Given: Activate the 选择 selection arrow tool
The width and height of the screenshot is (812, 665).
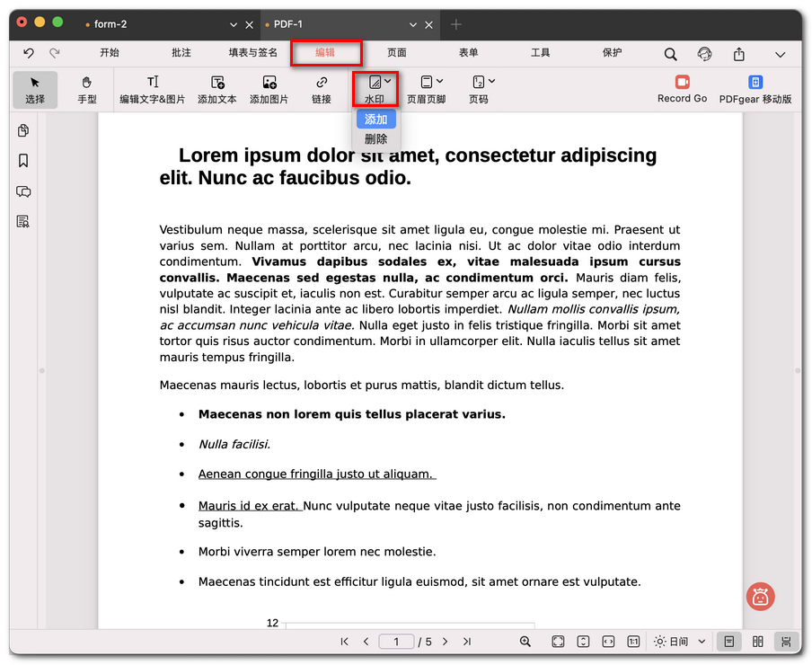Looking at the screenshot, I should coord(35,90).
